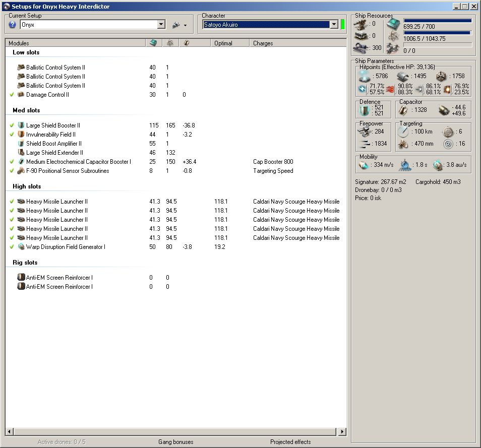Click the launcher hardpoints icon in Ship Resources

click(x=360, y=36)
